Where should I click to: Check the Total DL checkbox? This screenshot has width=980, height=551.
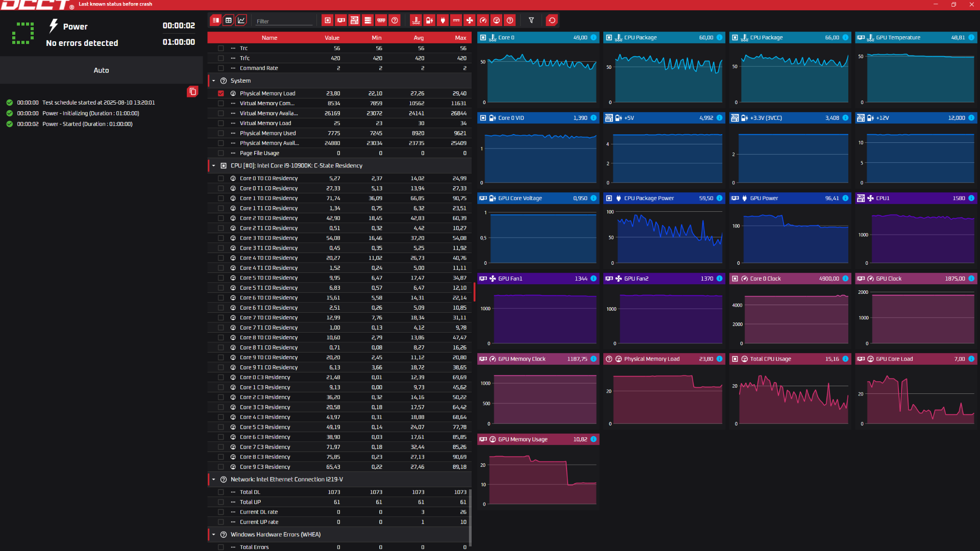pos(221,492)
